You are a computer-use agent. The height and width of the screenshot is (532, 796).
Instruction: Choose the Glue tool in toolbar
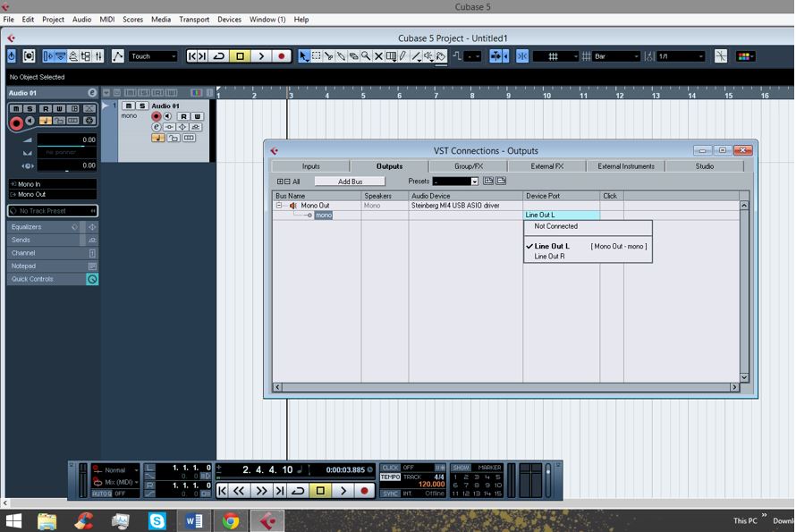(x=341, y=56)
